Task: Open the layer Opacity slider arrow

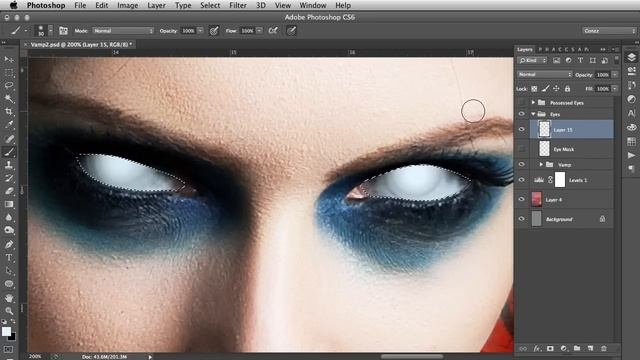Action: 615,75
